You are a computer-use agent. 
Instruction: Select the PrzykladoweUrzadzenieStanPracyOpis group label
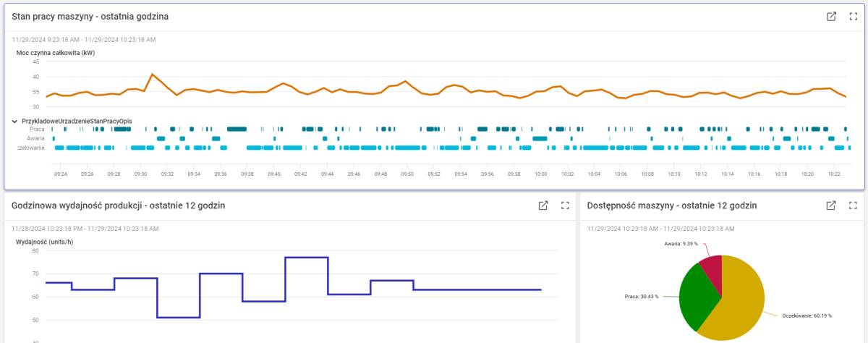tap(77, 121)
